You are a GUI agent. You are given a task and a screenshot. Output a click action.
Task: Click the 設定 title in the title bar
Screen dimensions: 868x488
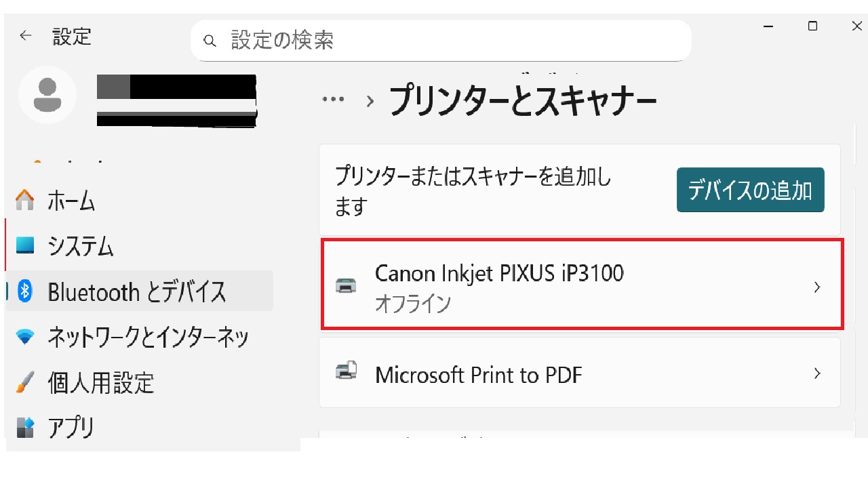[72, 36]
